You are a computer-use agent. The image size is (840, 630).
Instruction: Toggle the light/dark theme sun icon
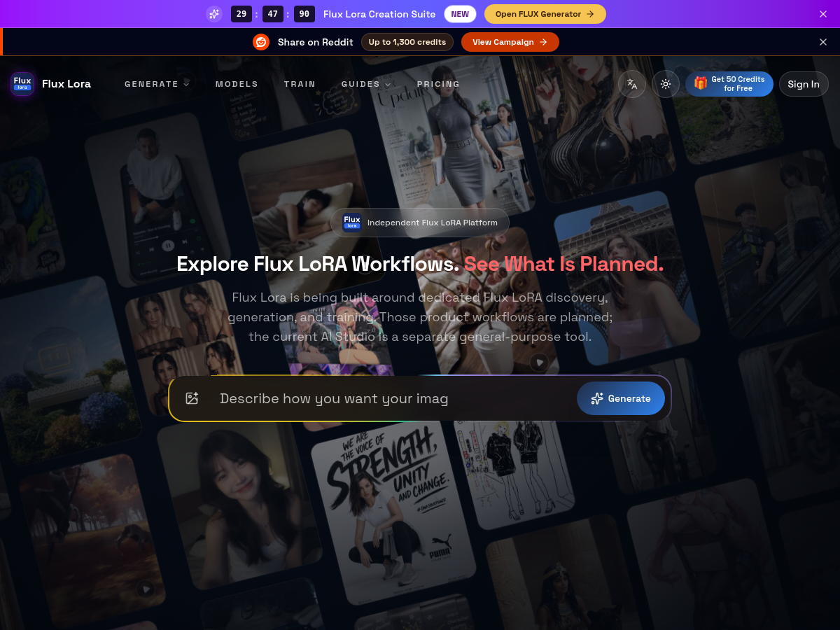(x=666, y=84)
